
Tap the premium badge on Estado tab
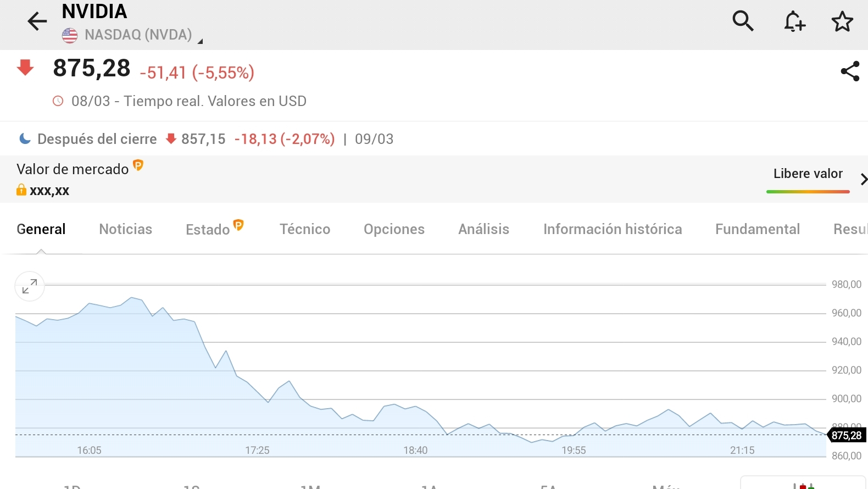238,224
